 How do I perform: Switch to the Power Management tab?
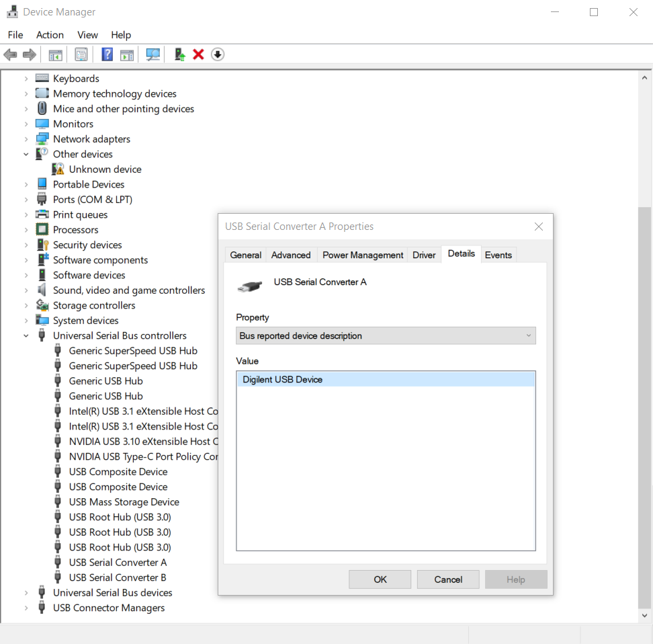click(363, 255)
